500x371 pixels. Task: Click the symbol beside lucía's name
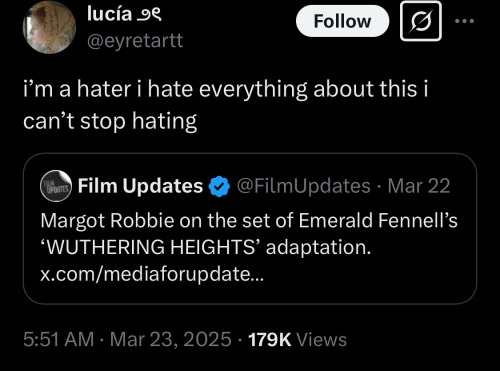pyautogui.click(x=149, y=15)
